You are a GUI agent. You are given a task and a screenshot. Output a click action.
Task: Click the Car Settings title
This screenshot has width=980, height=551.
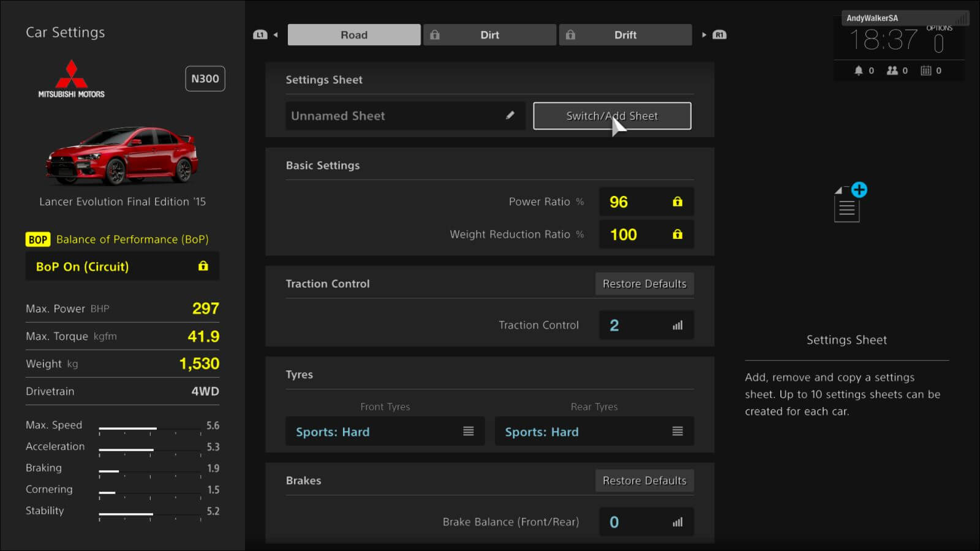[x=66, y=32]
